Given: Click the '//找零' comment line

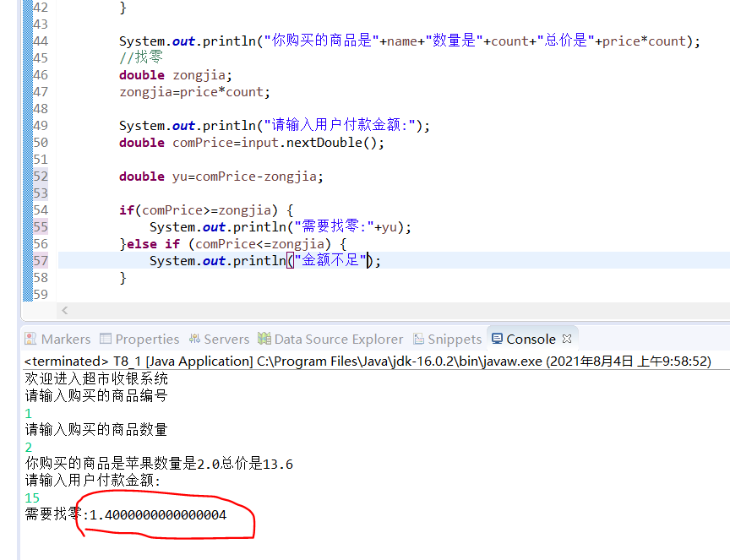Looking at the screenshot, I should click(140, 58).
